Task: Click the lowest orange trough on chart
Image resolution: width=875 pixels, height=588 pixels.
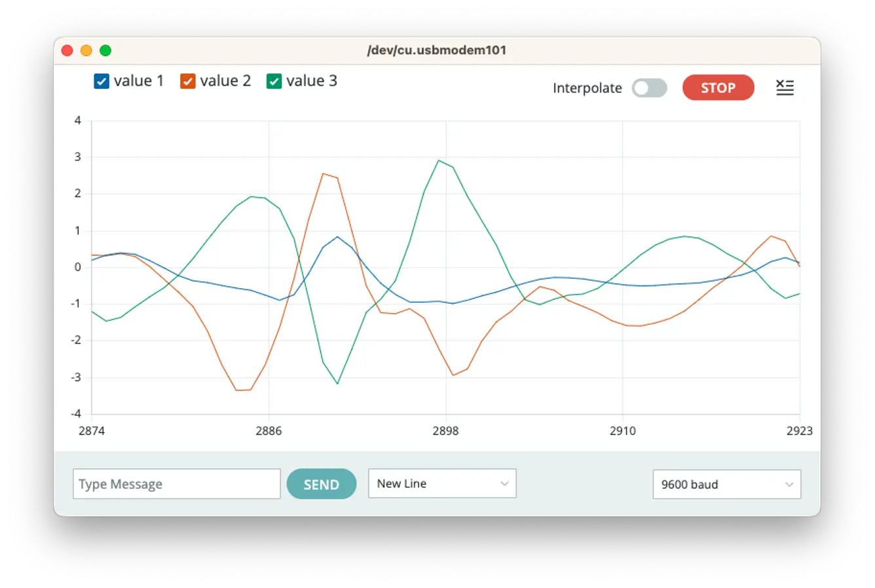Action: pyautogui.click(x=237, y=390)
